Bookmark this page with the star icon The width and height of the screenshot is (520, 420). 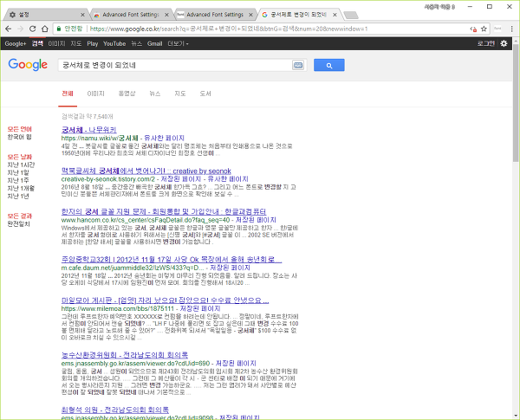484,29
